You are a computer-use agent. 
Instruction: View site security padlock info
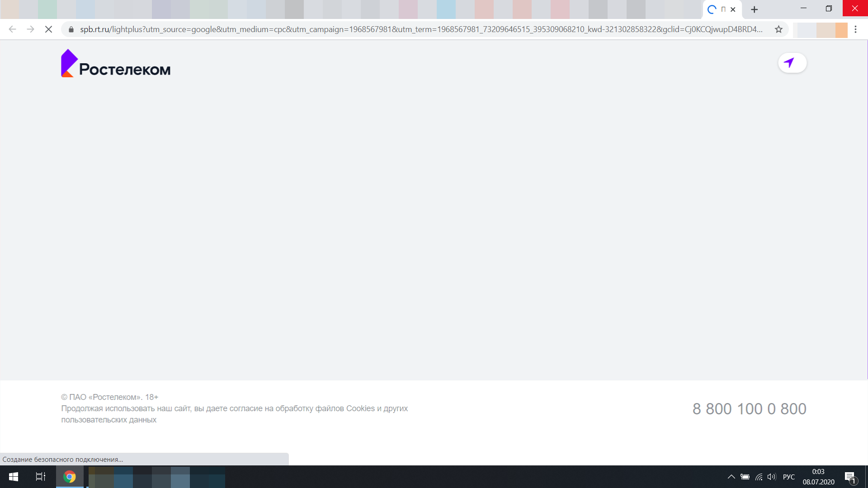(x=71, y=29)
